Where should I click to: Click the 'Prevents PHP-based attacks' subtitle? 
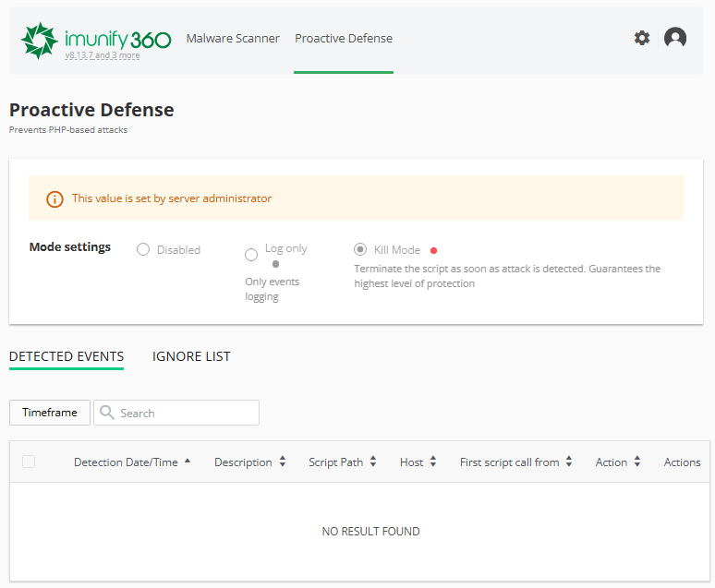pos(68,130)
